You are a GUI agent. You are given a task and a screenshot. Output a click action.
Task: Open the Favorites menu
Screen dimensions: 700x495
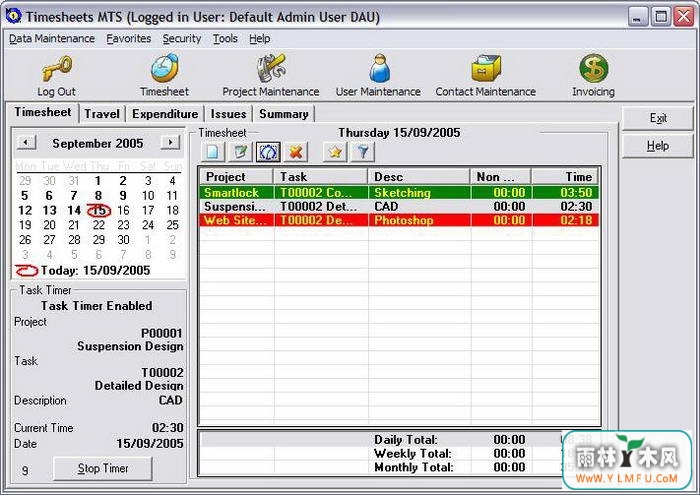tap(129, 39)
